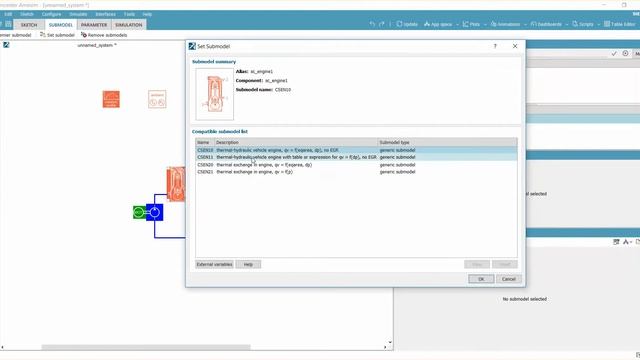
Task: Switch to the PARAMETER mode tab
Action: 94,25
